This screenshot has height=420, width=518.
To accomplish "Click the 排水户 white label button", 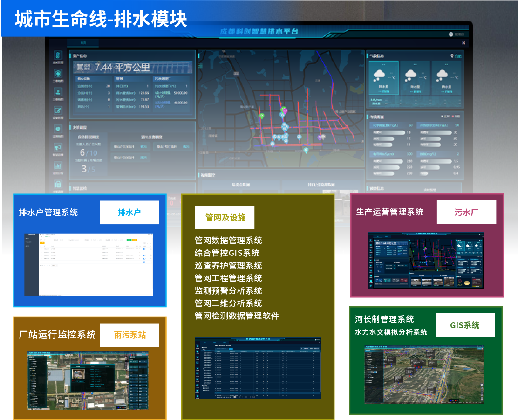I will [129, 213].
